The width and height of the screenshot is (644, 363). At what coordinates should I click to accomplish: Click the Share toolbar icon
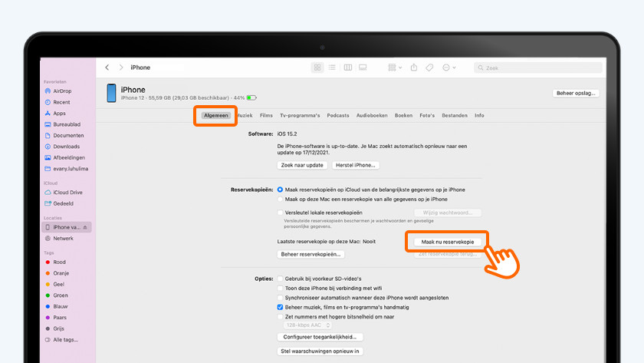(x=413, y=68)
